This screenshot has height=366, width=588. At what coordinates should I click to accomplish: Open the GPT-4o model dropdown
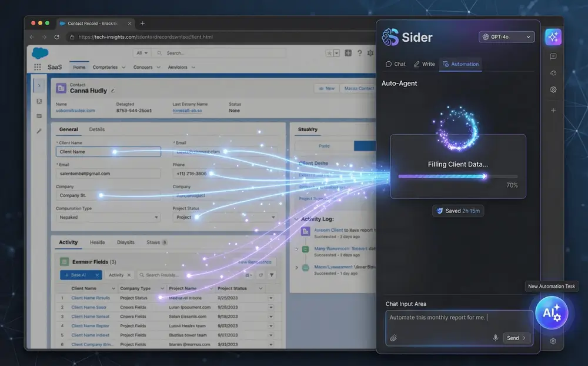(x=506, y=37)
